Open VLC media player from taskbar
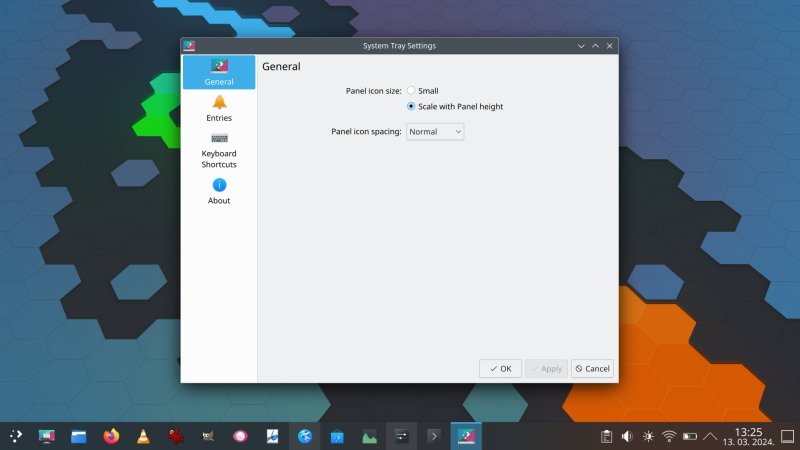Screen dimensions: 800x450 [x=143, y=436]
